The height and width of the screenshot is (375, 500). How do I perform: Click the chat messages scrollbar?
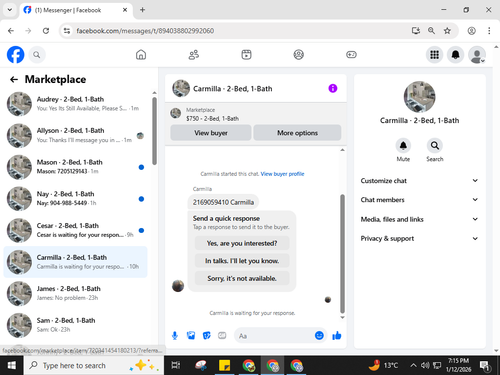(x=342, y=253)
